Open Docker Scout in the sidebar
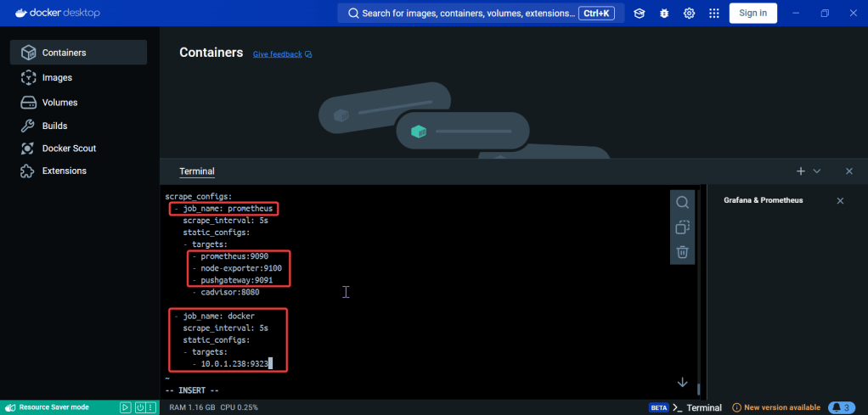Viewport: 868px width, 415px height. coord(69,148)
